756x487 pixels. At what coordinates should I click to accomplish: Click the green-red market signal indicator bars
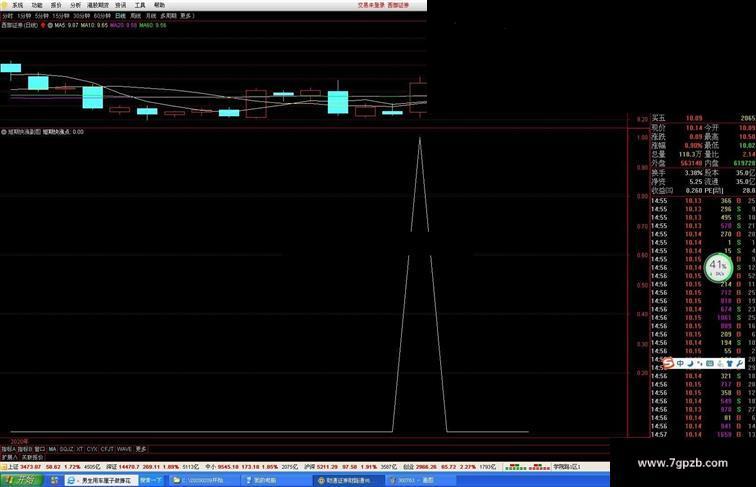pos(526,467)
